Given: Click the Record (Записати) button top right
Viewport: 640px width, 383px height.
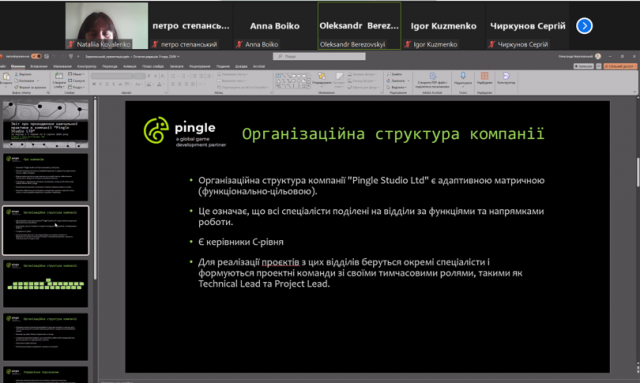Looking at the screenshot, I should point(583,66).
